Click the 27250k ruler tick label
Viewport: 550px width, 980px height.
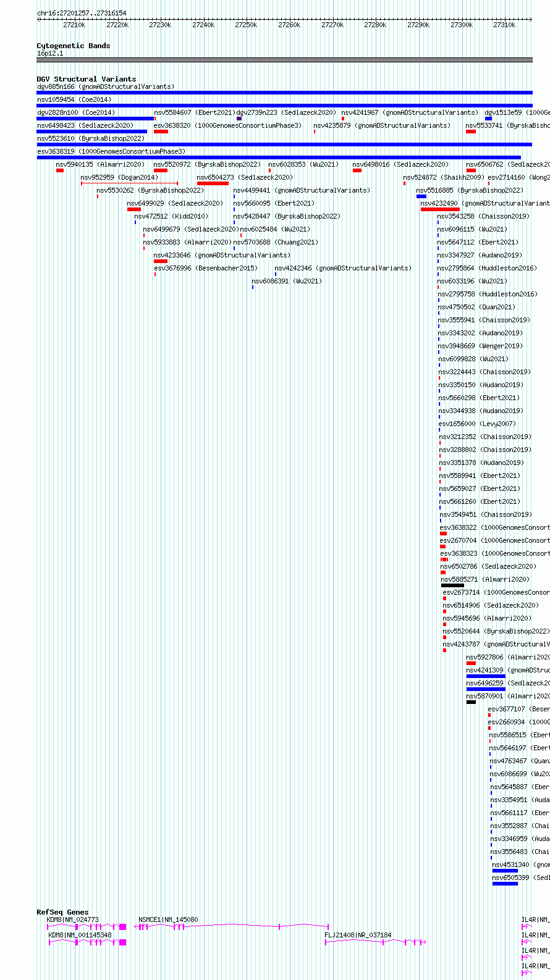click(x=246, y=25)
